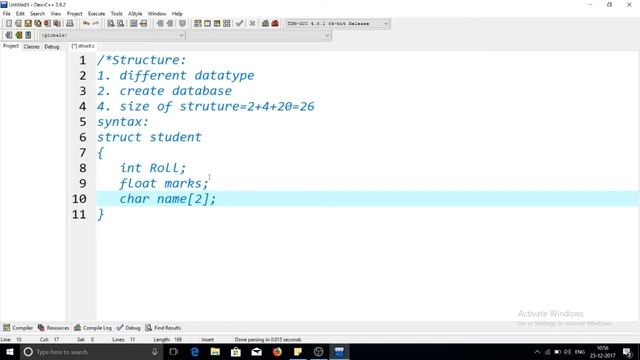Click the Windows Start button
Screen dimensions: 640x360
click(9, 352)
